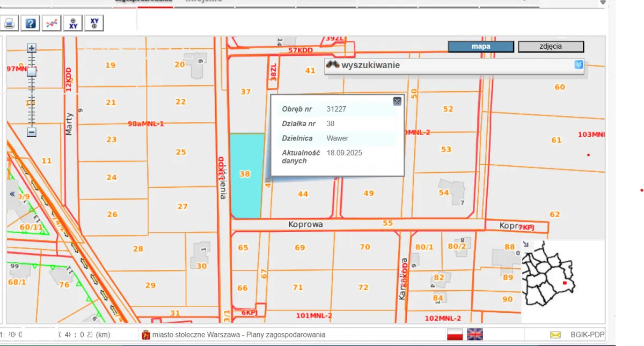The width and height of the screenshot is (644, 346).
Task: Zoom out with the minus button
Action: click(x=32, y=132)
